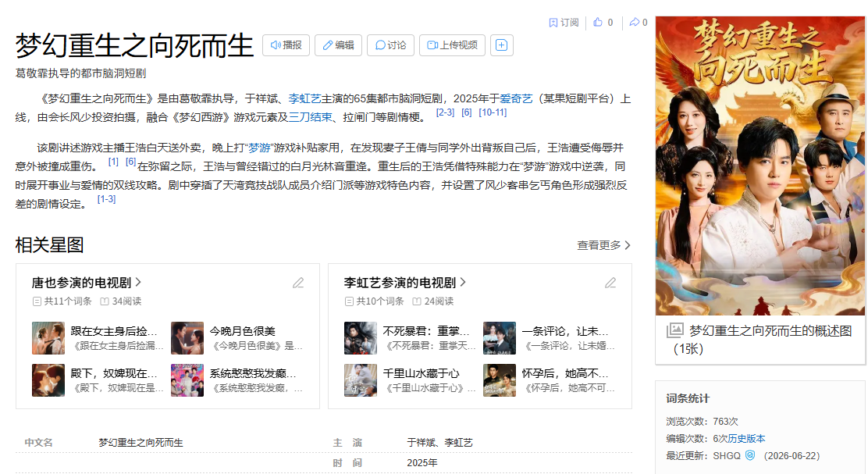Click the share arrow icon
The height and width of the screenshot is (474, 868).
(x=635, y=23)
